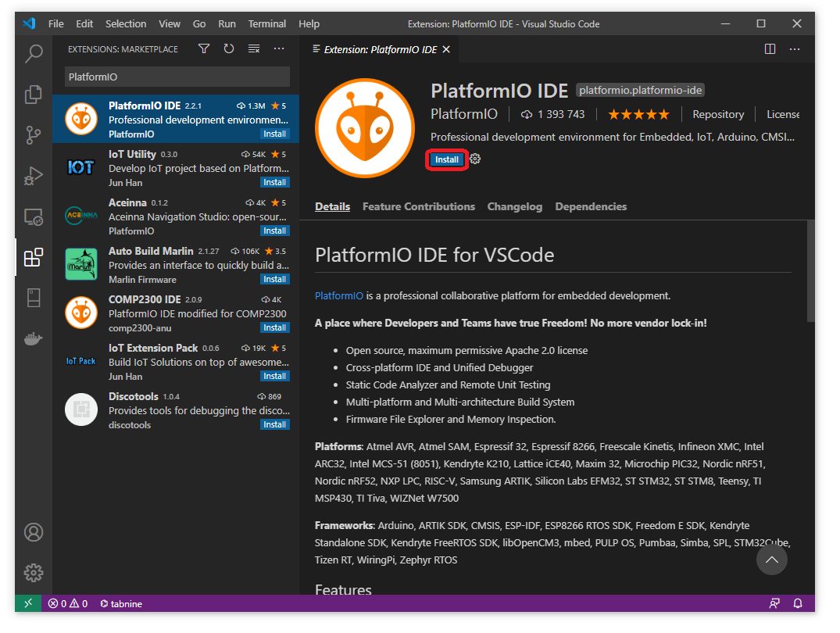Install the Discotools extension
The width and height of the screenshot is (840, 633).
tap(274, 424)
